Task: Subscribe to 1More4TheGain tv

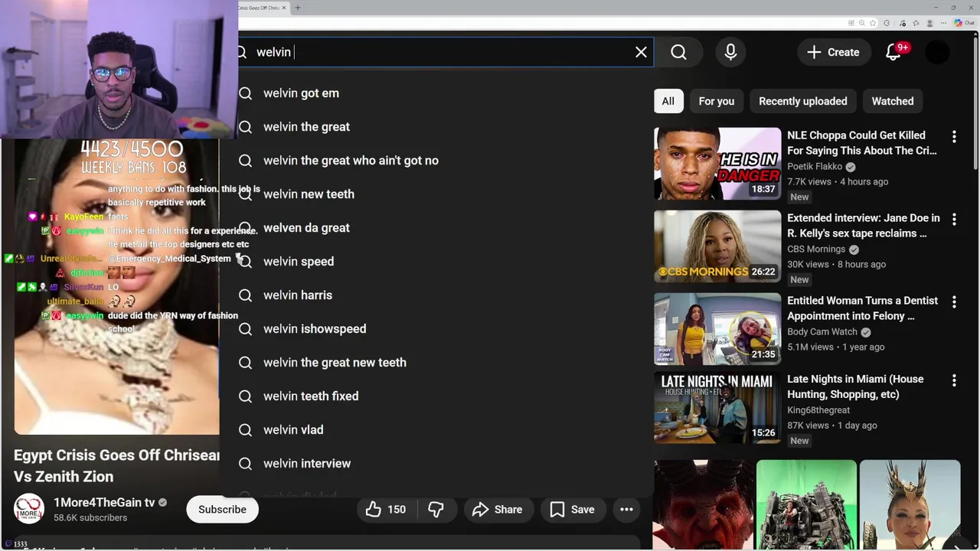Action: [222, 510]
